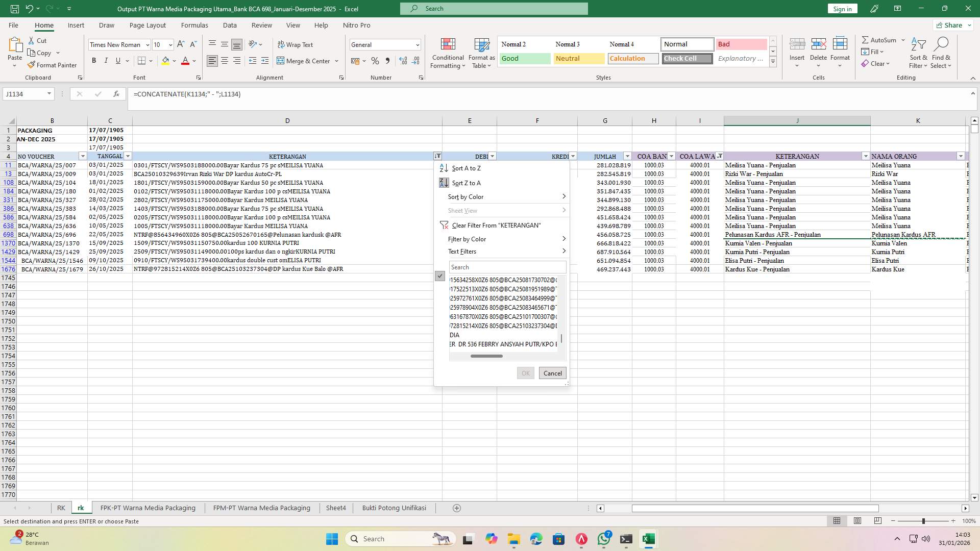
Task: Toggle Wrap Text
Action: coord(296,44)
